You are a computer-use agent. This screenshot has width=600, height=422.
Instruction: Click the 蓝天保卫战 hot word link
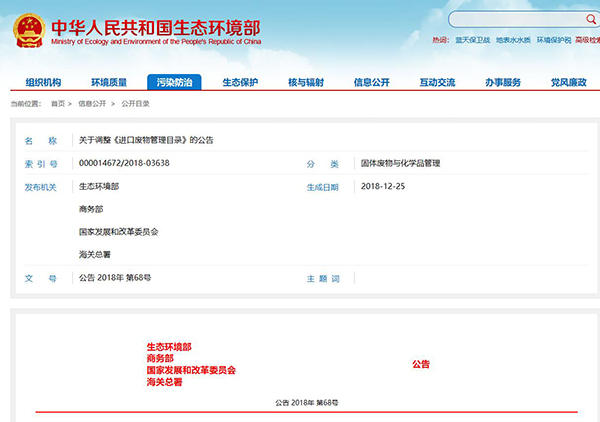click(473, 40)
